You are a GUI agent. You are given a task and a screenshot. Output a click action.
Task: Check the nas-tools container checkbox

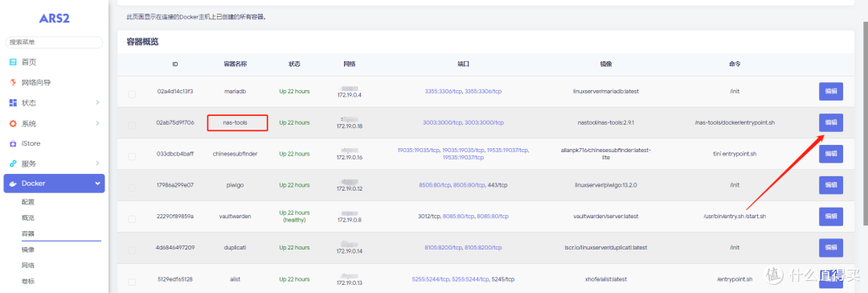point(132,126)
